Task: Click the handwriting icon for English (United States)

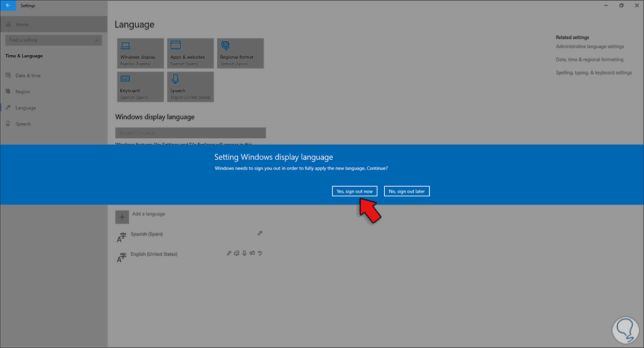Action: (252, 253)
